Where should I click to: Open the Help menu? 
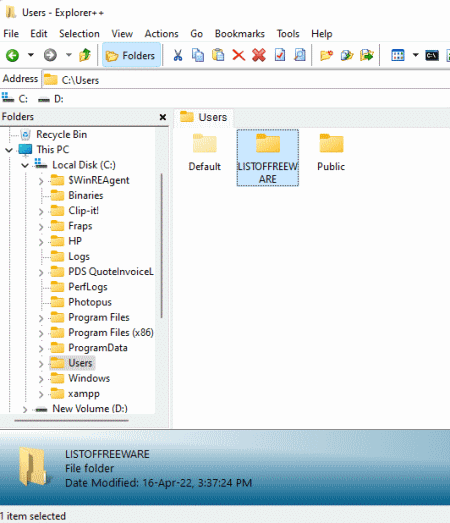pyautogui.click(x=322, y=34)
